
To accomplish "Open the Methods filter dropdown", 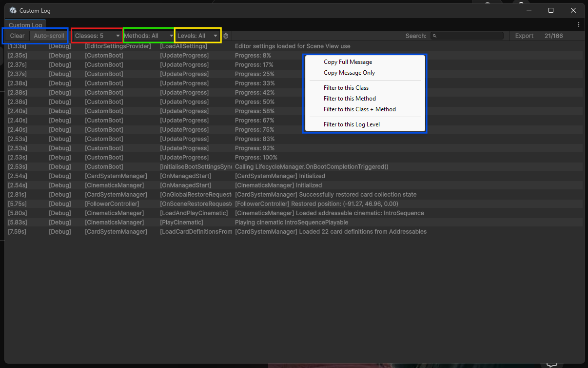I will [148, 35].
